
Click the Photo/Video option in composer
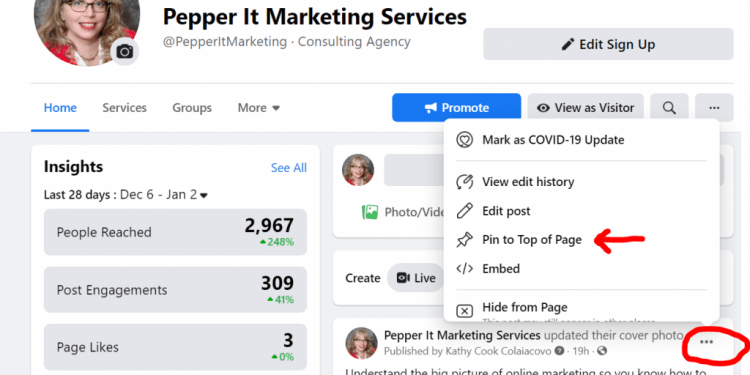tap(403, 212)
